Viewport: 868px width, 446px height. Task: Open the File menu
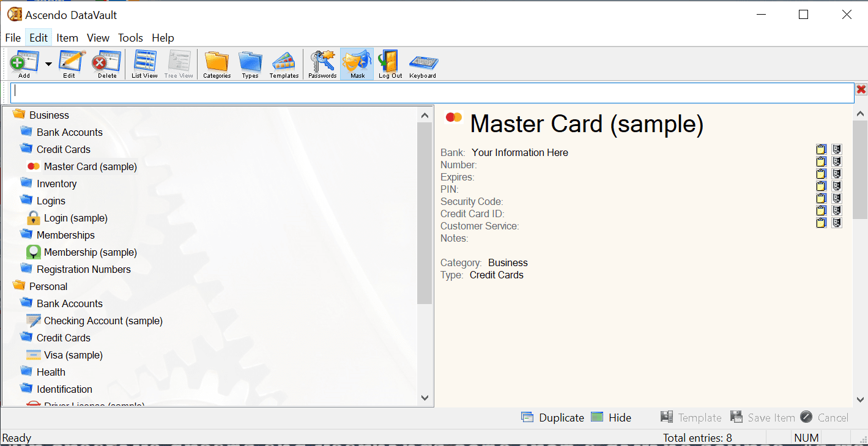pyautogui.click(x=13, y=38)
